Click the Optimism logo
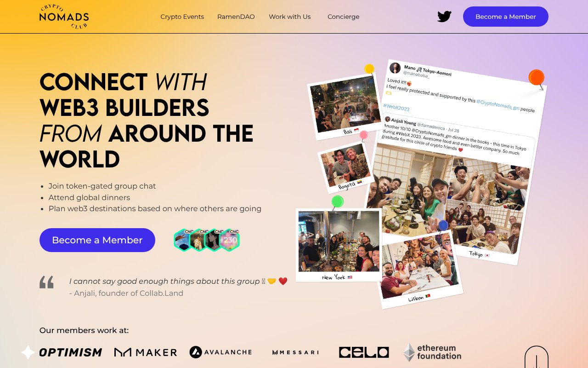 pos(62,352)
